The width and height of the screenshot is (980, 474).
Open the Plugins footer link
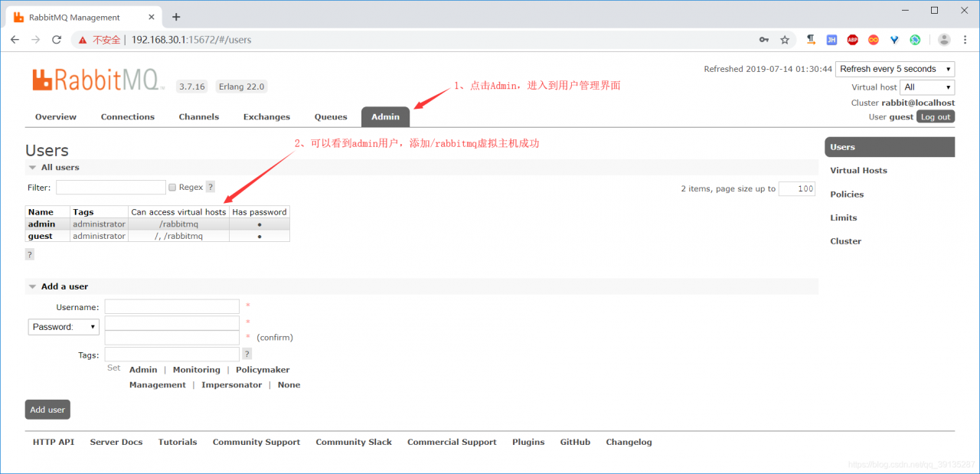pyautogui.click(x=528, y=443)
